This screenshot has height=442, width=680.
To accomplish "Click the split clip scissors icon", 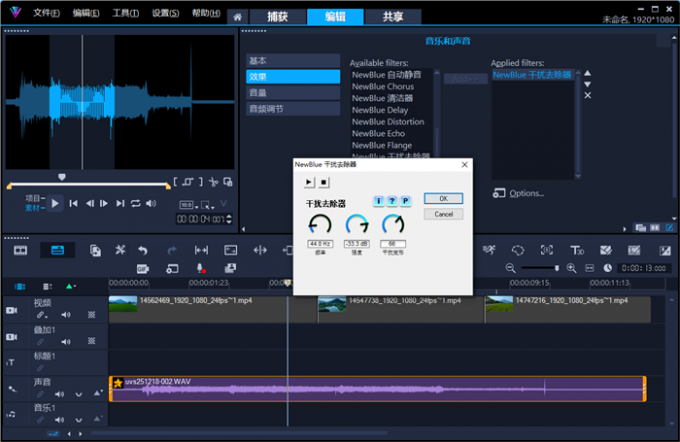I will pyautogui.click(x=213, y=182).
